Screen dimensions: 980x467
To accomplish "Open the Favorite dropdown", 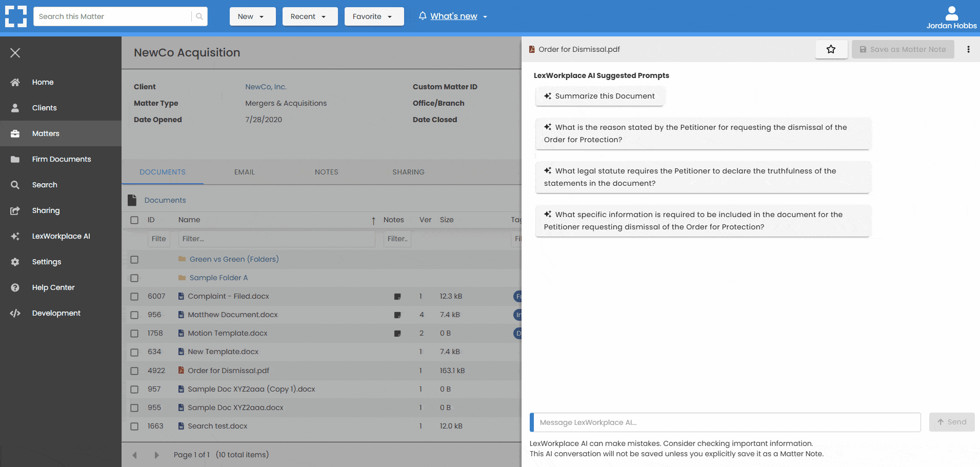I will (x=374, y=16).
